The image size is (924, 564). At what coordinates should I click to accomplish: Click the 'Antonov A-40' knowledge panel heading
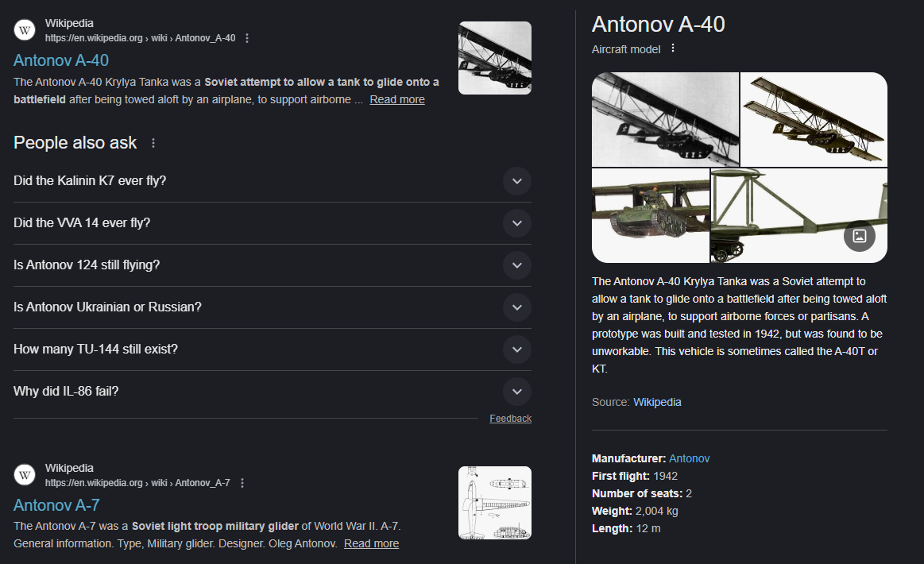pos(658,24)
